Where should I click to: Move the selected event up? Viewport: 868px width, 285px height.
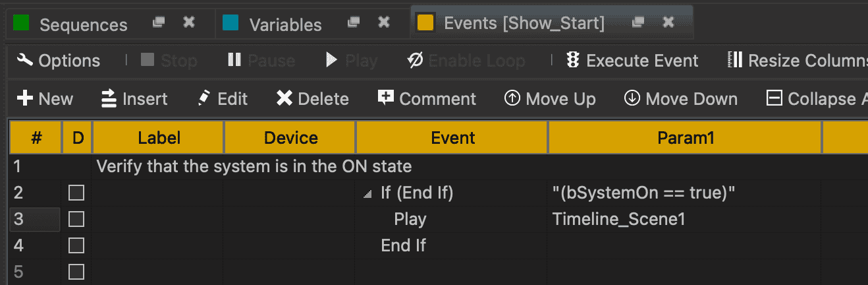[550, 99]
